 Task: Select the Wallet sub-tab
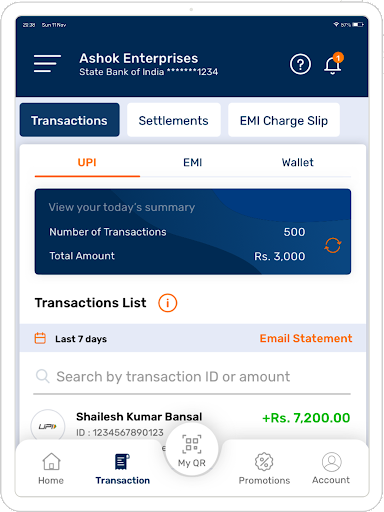point(298,163)
